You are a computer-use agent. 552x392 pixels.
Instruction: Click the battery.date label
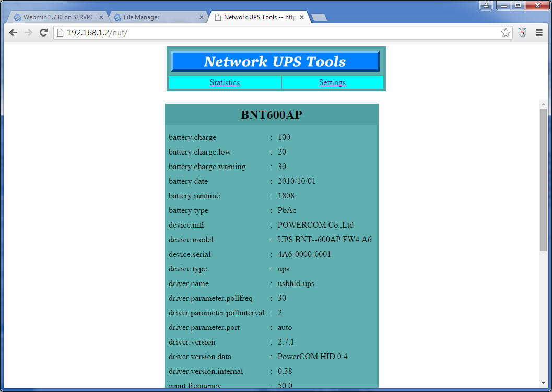click(x=188, y=181)
